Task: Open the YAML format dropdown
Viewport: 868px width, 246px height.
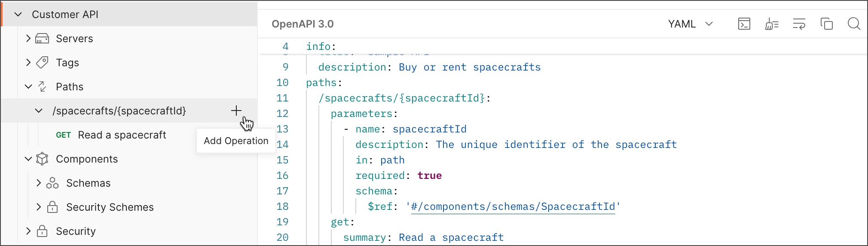Action: 690,24
